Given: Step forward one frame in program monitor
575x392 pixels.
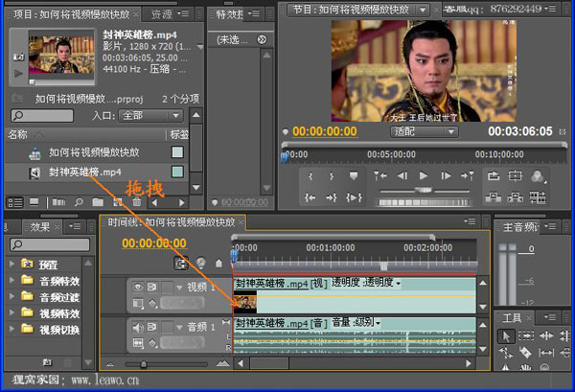Looking at the screenshot, I should [446, 176].
